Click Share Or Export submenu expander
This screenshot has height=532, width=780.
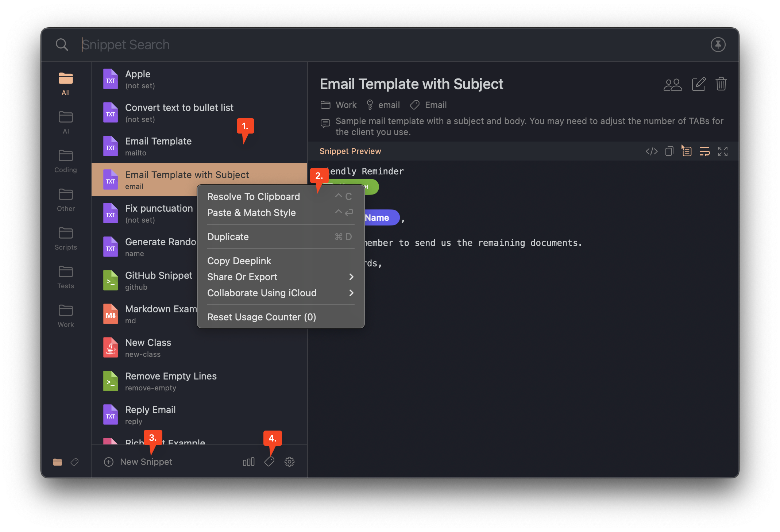click(x=351, y=276)
